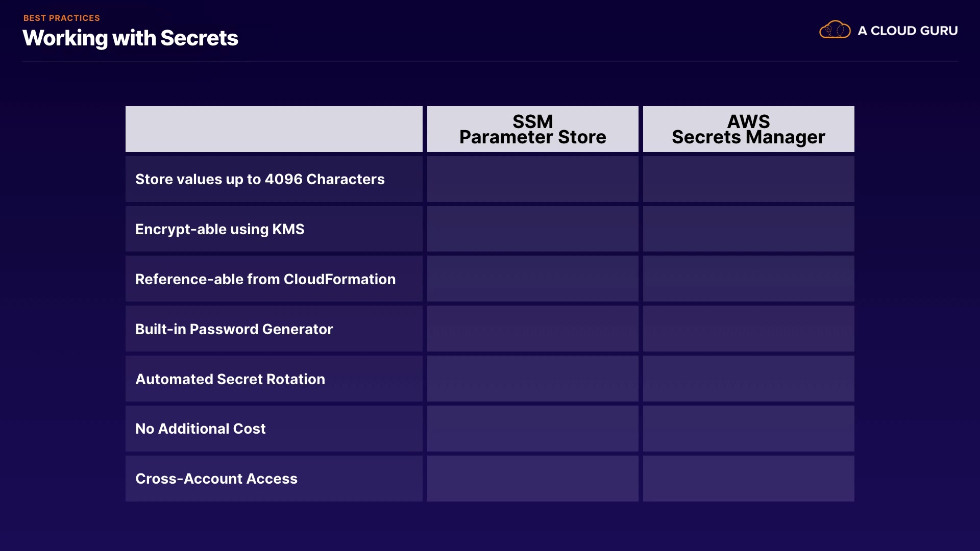
Task: Click the A Cloud Guru cloud logo icon
Action: click(x=835, y=30)
